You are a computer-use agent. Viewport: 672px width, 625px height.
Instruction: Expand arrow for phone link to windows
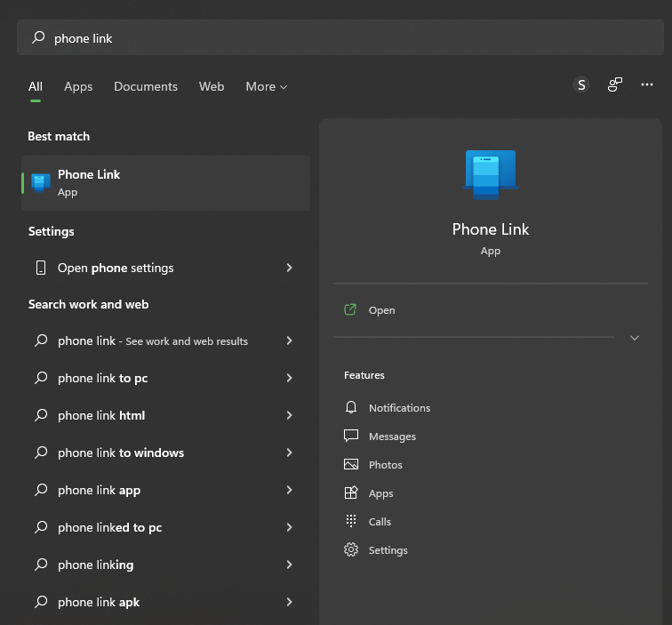(289, 453)
